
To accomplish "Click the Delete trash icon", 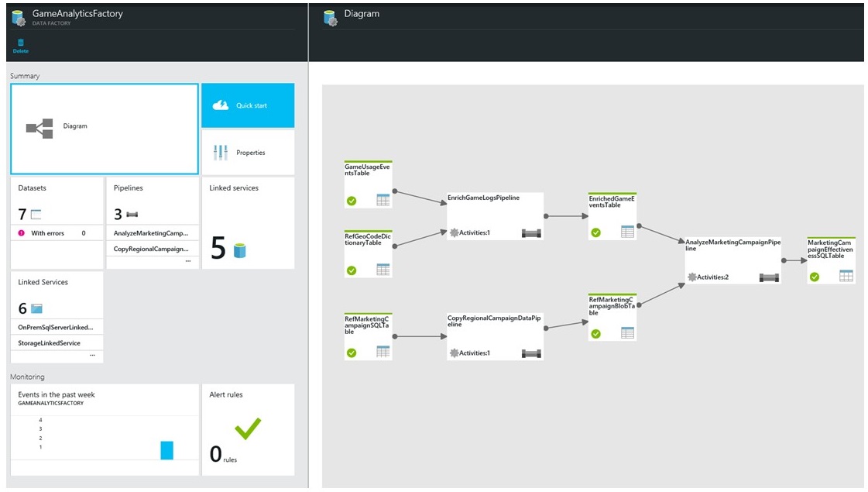I will 20,42.
